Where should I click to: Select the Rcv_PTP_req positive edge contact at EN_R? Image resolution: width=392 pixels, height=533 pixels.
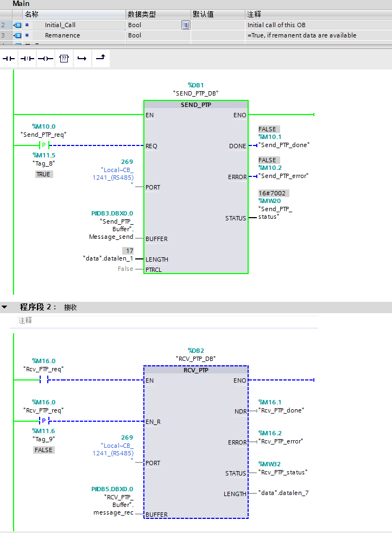[44, 421]
